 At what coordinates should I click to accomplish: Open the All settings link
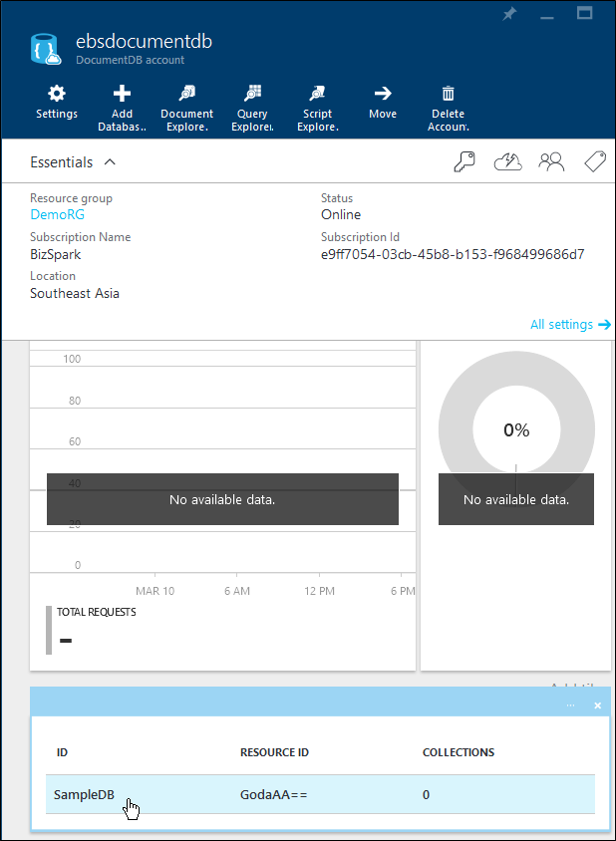(570, 325)
